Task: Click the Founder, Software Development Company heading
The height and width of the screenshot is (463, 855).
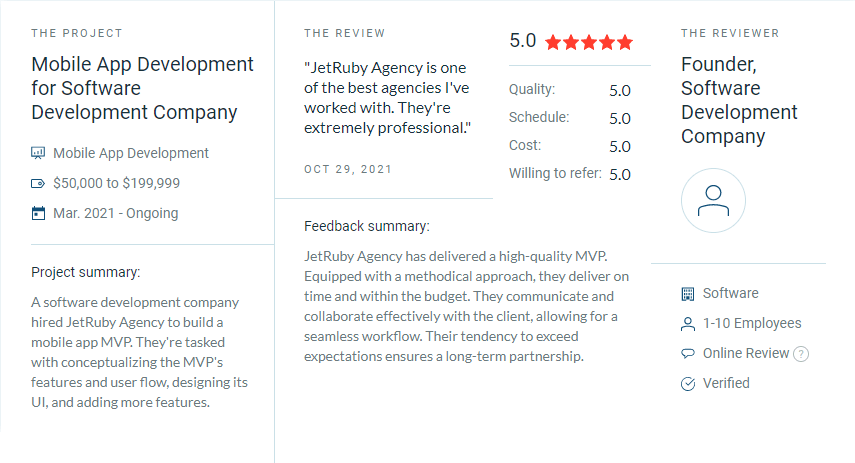Action: (x=739, y=100)
